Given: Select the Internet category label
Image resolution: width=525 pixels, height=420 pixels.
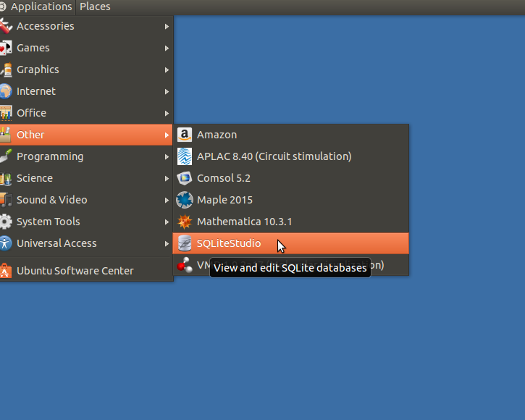Looking at the screenshot, I should coord(36,91).
